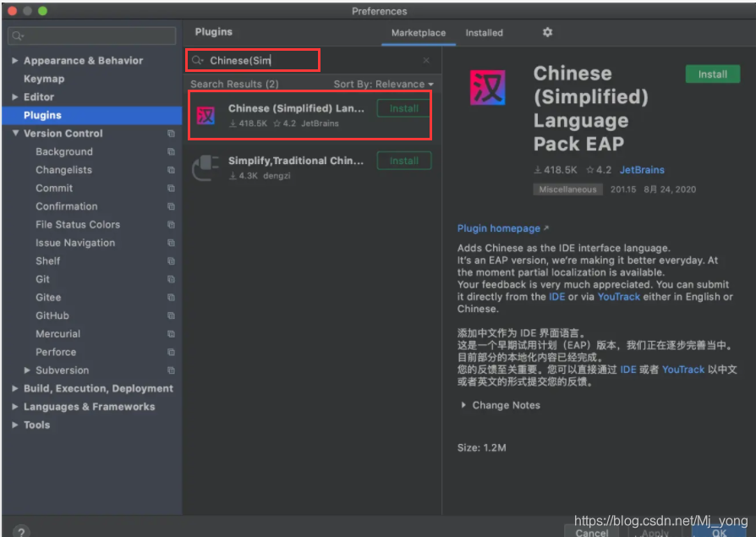Screen dimensions: 756x537
Task: Click the OK button
Action: point(719,532)
